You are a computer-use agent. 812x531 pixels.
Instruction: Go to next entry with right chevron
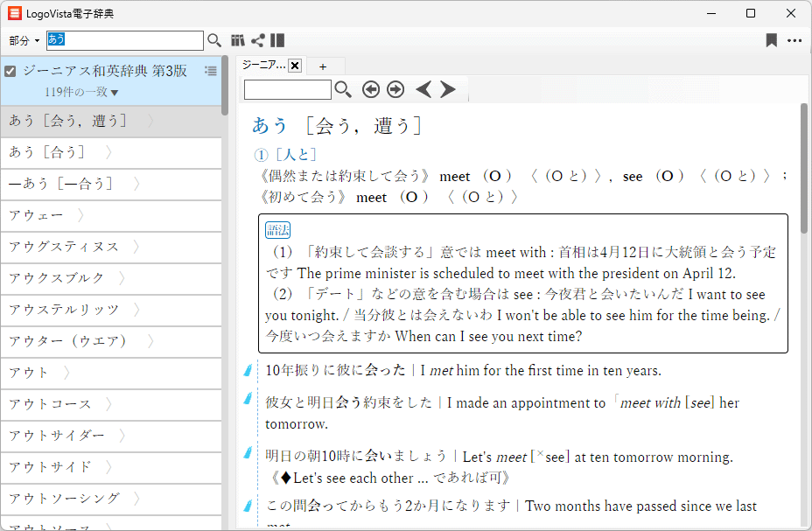[448, 89]
